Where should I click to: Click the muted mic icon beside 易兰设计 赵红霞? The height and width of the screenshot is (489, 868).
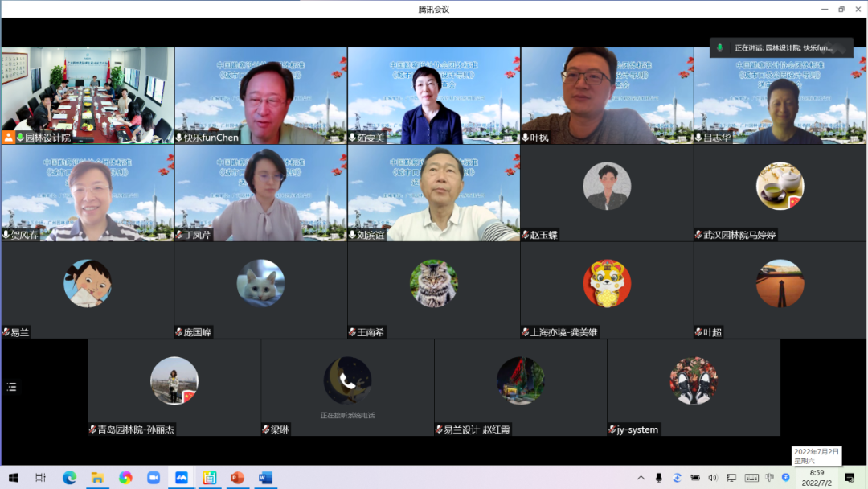[439, 429]
